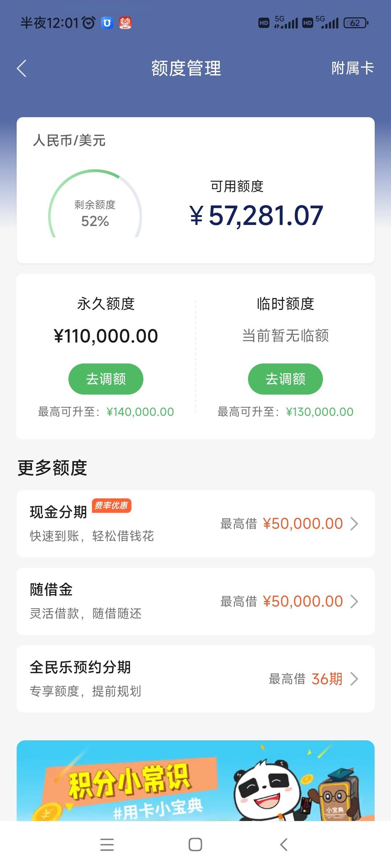This screenshot has width=391, height=868.
Task: Tap the 剩余额度 52% circular gauge
Action: pyautogui.click(x=95, y=204)
